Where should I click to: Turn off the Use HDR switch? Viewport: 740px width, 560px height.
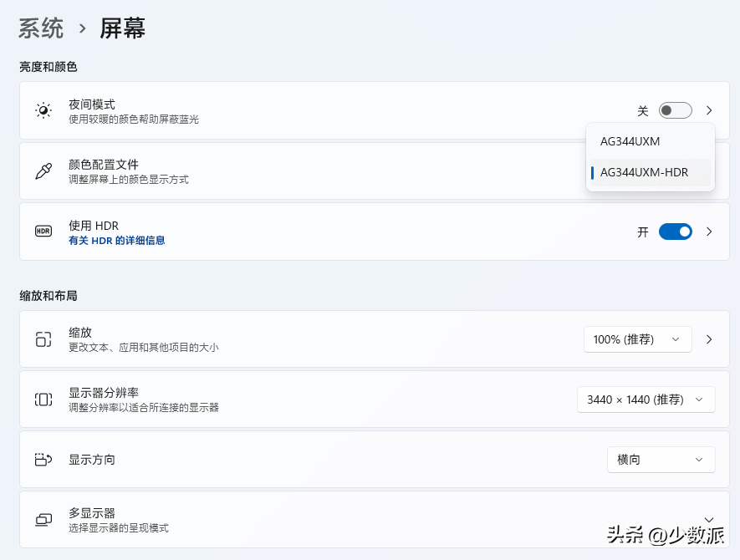pyautogui.click(x=675, y=232)
